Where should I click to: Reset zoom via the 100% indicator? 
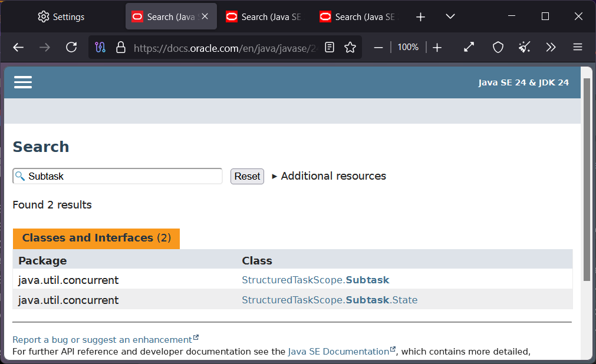(407, 47)
